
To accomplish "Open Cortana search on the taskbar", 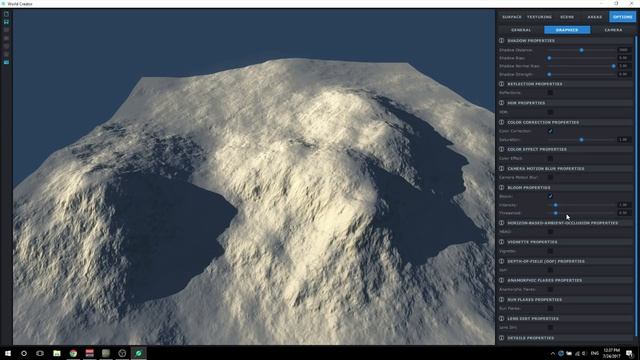I will 24,353.
